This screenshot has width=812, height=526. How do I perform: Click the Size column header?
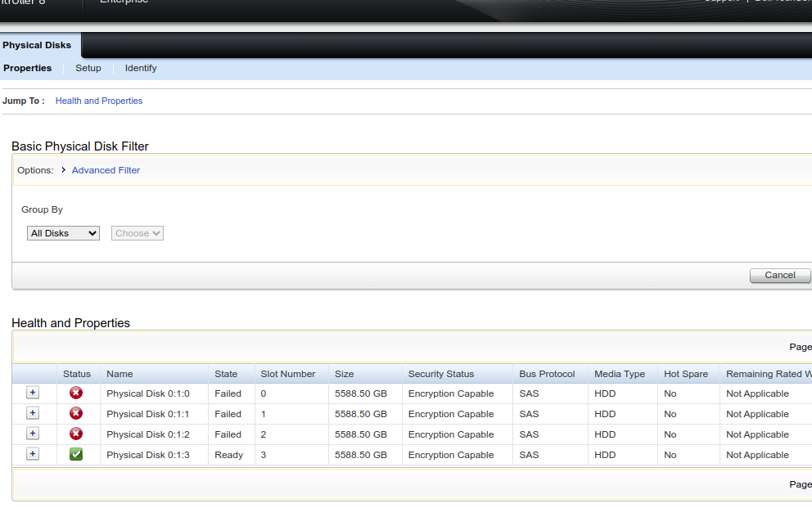coord(345,374)
